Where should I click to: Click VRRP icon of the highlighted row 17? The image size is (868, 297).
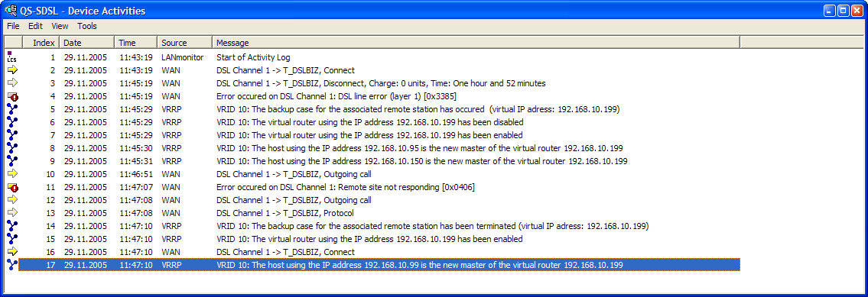(12, 265)
